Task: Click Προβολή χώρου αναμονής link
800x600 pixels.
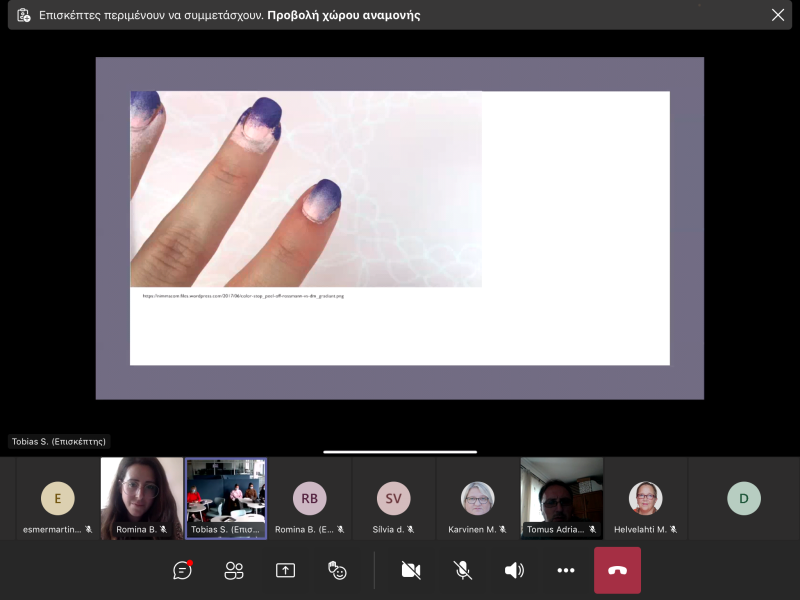Action: pos(344,15)
